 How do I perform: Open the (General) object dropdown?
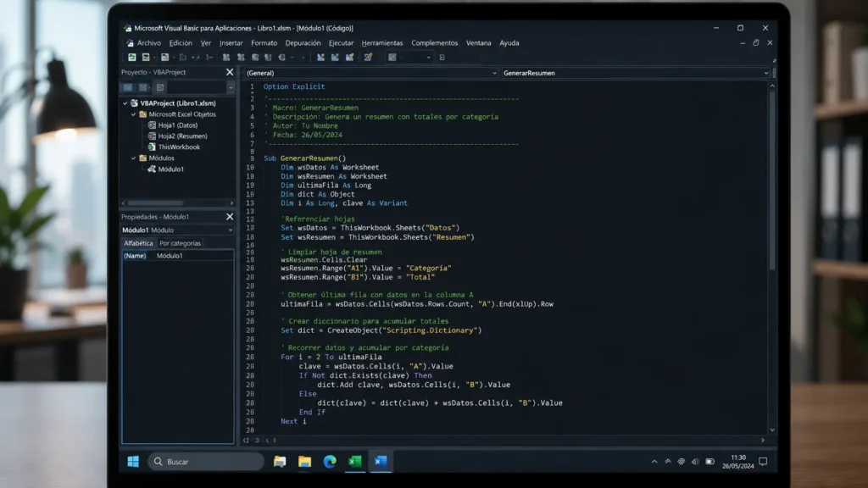[494, 73]
